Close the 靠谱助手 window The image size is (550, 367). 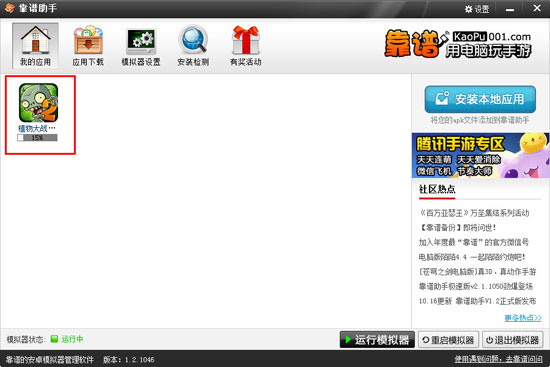click(x=537, y=8)
